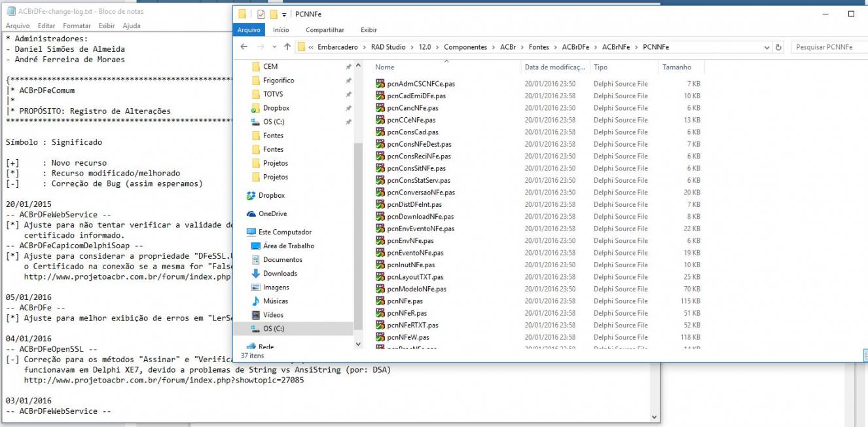Click the refresh icon next to the address bar
This screenshot has width=868, height=427.
[778, 47]
